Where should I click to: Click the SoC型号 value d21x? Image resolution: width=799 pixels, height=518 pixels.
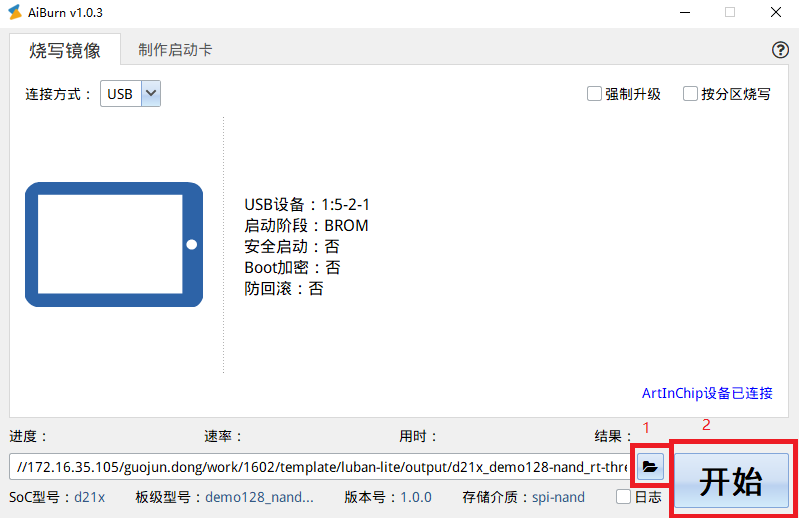(89, 497)
